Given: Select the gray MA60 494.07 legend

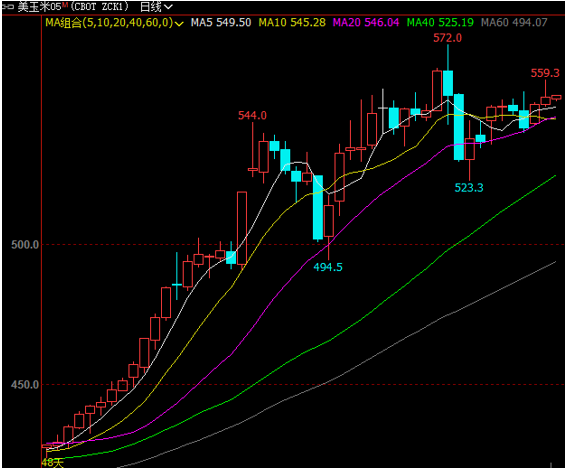Looking at the screenshot, I should coord(514,22).
